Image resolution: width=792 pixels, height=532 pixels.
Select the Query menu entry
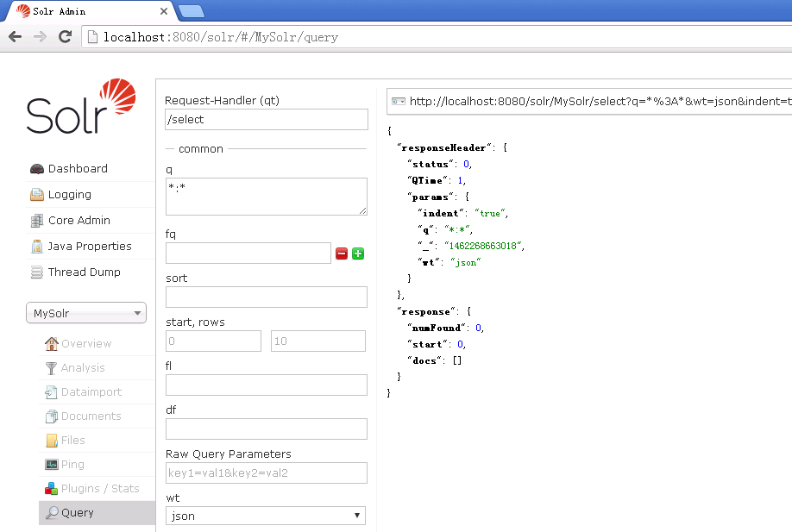pyautogui.click(x=97, y=513)
